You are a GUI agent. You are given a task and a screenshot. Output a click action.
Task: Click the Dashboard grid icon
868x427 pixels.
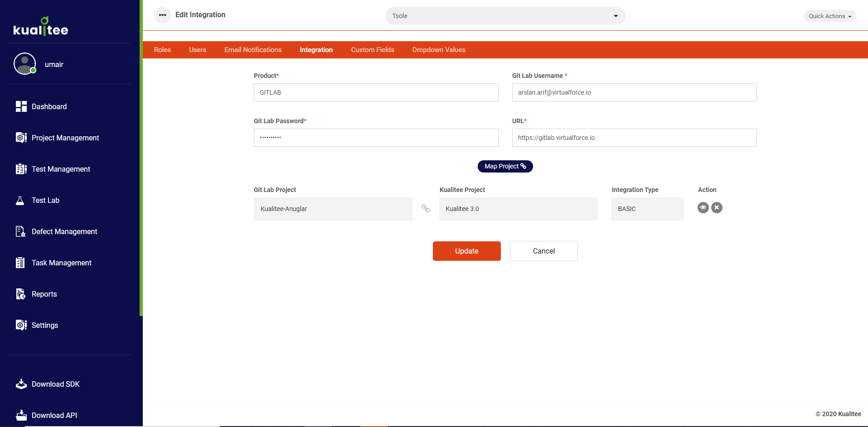coord(21,106)
